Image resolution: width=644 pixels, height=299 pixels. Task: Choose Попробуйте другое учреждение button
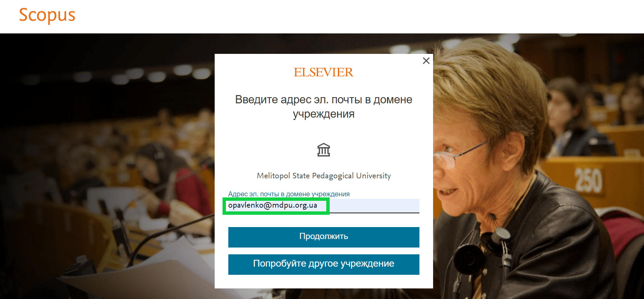tap(324, 264)
